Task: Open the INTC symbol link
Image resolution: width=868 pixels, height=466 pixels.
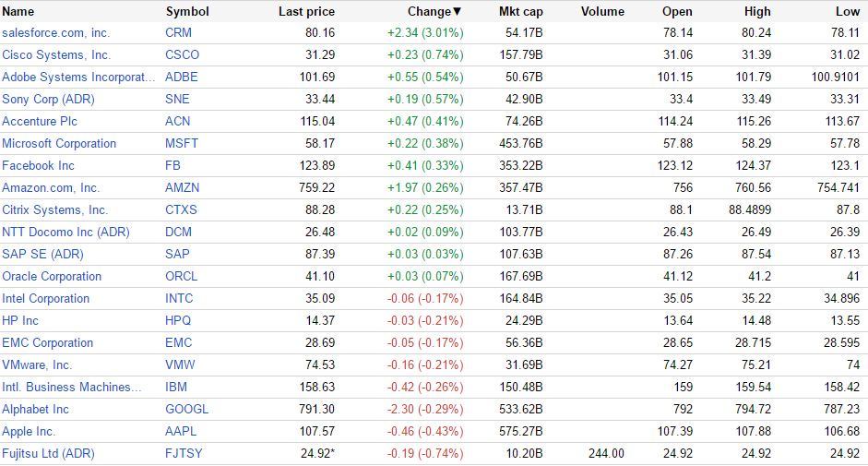Action: [180, 299]
